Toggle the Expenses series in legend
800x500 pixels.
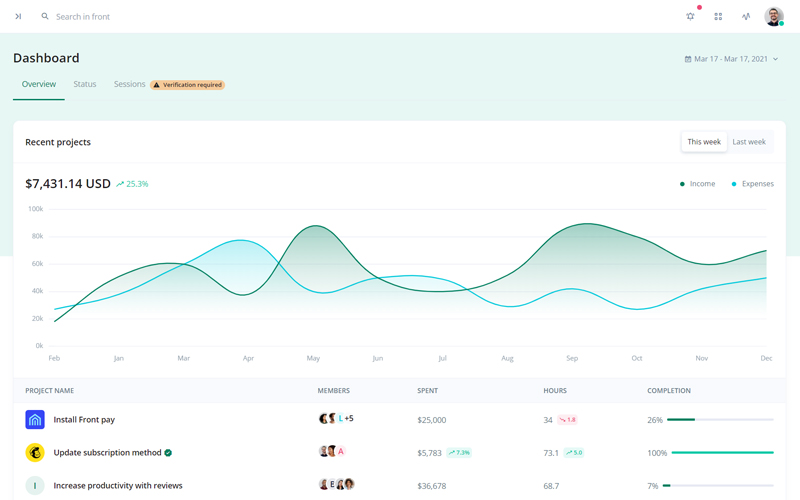[x=752, y=184]
